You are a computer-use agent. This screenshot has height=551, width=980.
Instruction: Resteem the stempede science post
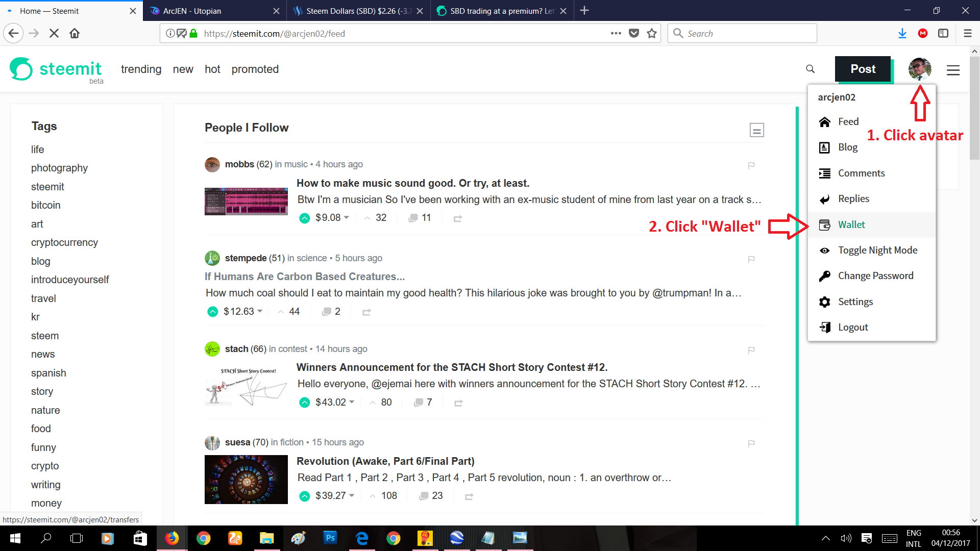pos(366,312)
